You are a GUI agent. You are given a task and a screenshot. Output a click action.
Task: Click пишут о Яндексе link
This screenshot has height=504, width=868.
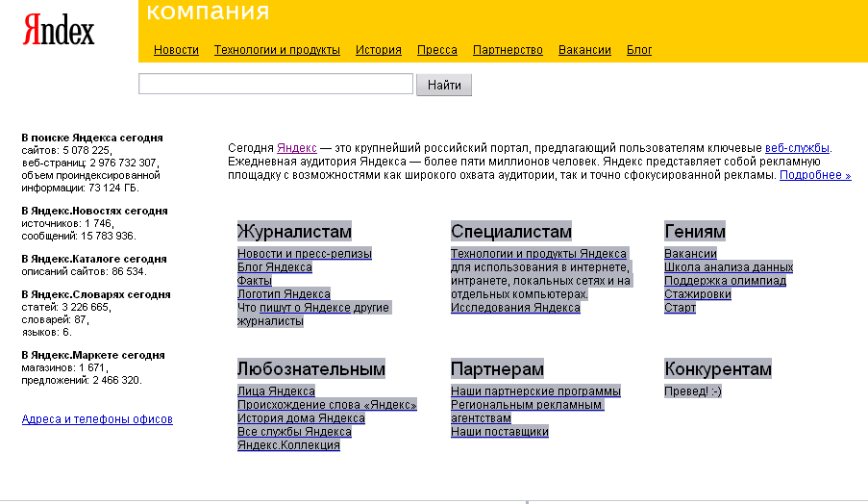305,308
